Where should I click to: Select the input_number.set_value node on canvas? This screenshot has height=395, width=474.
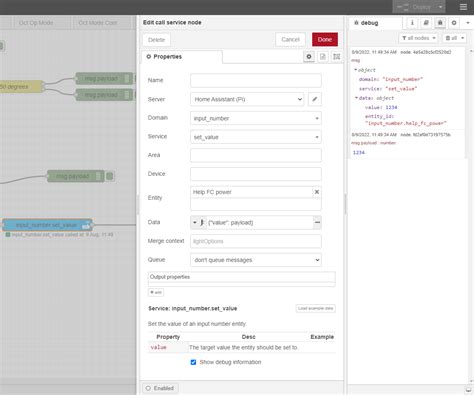47,225
